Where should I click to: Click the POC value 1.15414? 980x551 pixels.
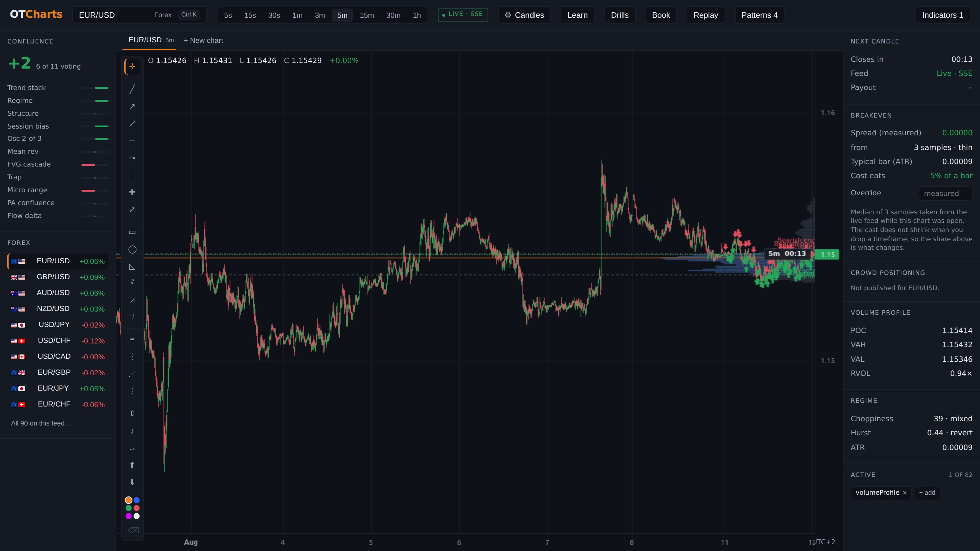coord(957,331)
